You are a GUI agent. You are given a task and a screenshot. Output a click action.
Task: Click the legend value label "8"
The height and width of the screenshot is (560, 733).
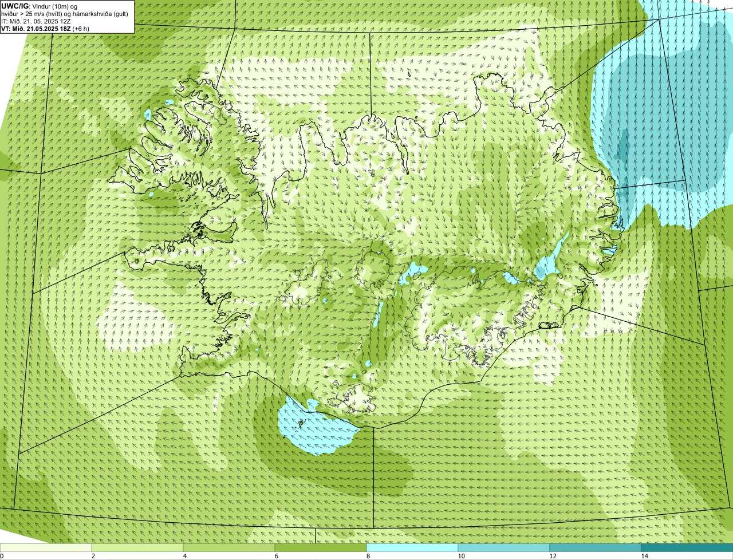[368, 556]
